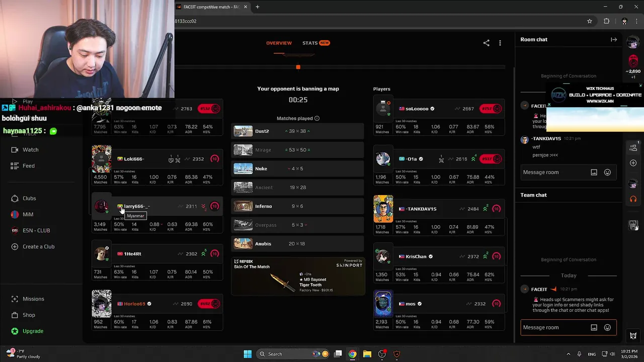Viewport: 644px width, 362px height.
Task: Open a new browser tab
Action: click(257, 7)
